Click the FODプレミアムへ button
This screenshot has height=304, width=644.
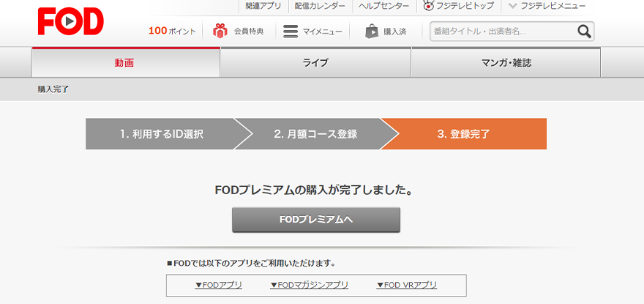click(x=316, y=220)
